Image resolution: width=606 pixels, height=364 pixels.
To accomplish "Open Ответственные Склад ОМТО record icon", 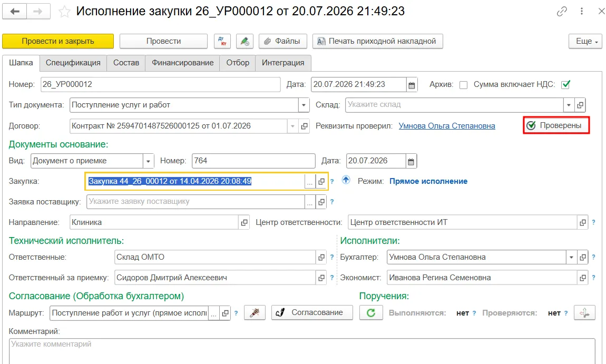I will tap(321, 258).
